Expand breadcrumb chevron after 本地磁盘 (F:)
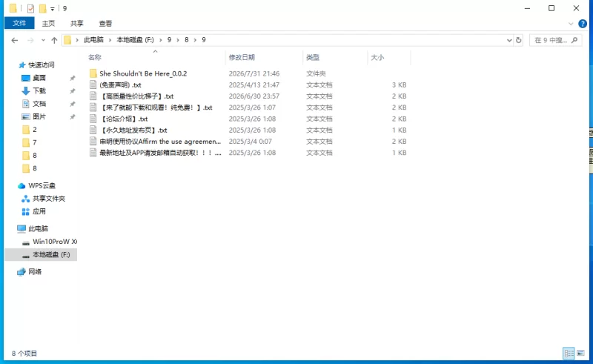 (x=160, y=40)
